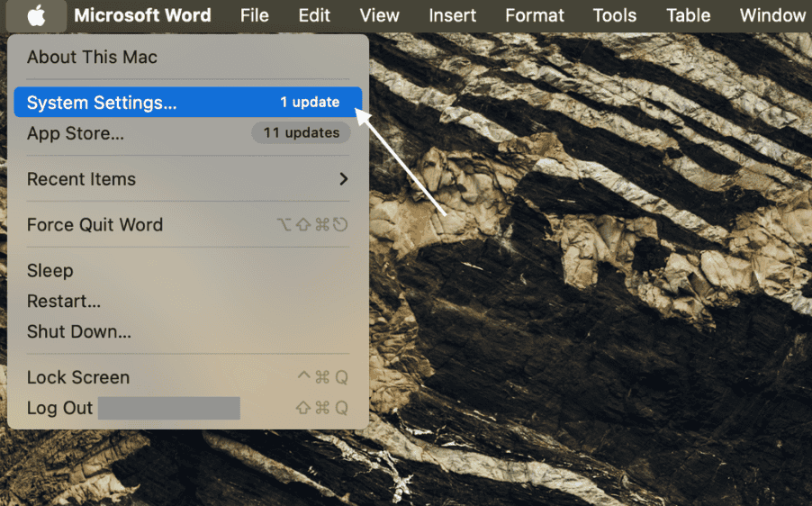Open the Insert menu
This screenshot has width=812, height=506.
point(452,15)
